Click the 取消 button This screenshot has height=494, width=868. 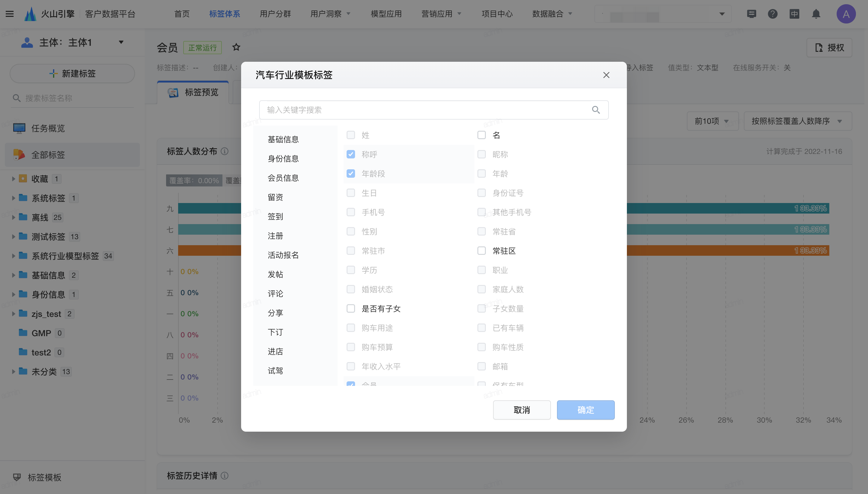522,410
